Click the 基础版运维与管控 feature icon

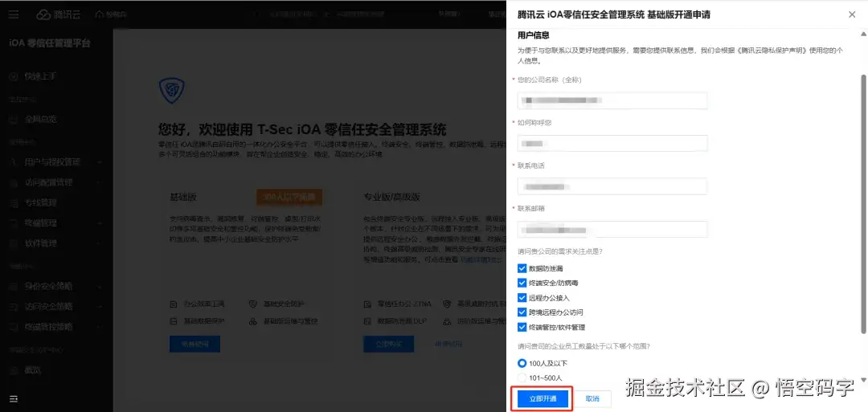point(252,321)
